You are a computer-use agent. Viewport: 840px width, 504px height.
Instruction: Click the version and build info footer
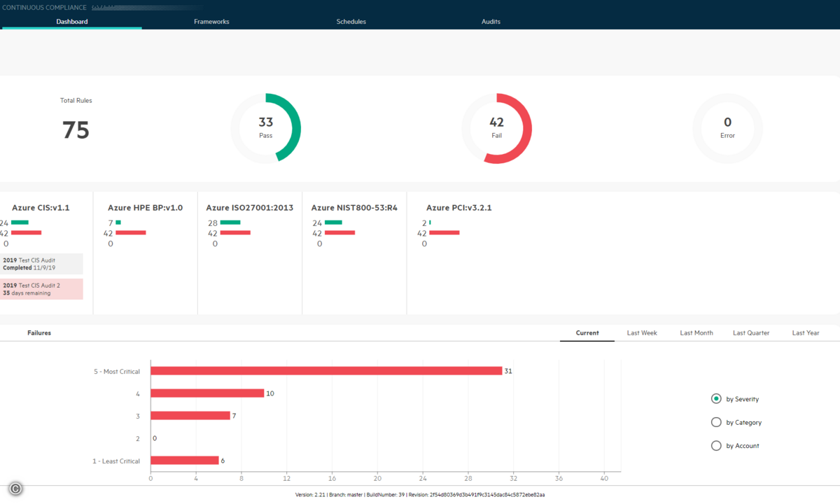(x=420, y=495)
